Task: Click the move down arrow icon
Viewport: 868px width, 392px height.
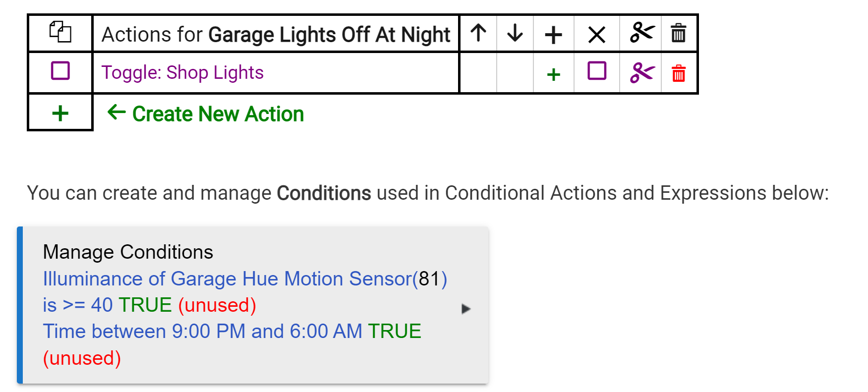Action: point(515,33)
